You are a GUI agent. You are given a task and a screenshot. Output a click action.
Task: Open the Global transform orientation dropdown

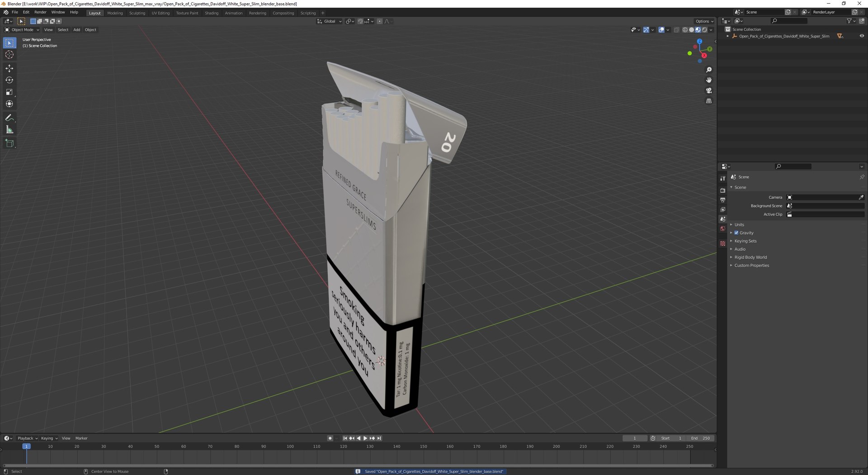pos(330,21)
